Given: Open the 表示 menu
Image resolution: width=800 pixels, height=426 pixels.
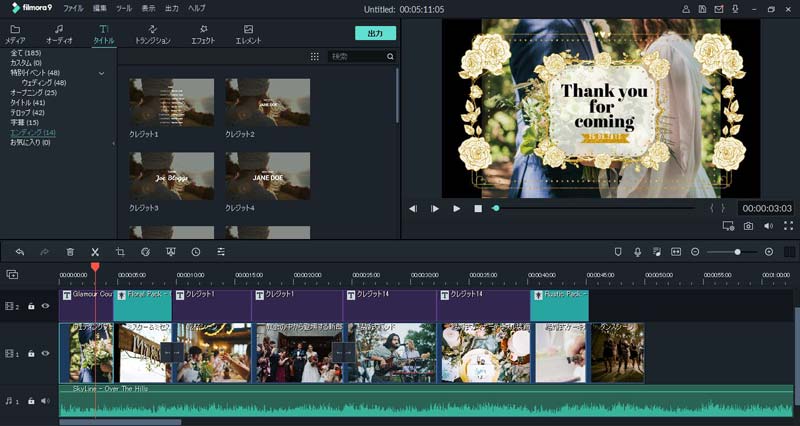Looking at the screenshot, I should (x=148, y=9).
